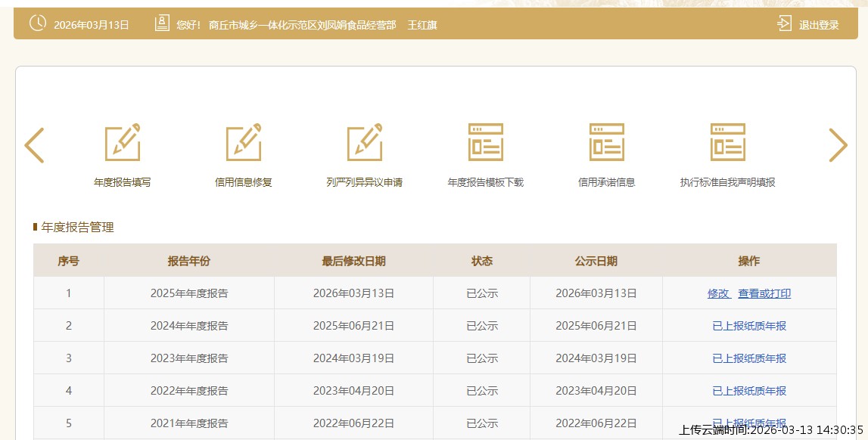Open the 信用承诺信息 icon
868x440 pixels.
point(607,142)
